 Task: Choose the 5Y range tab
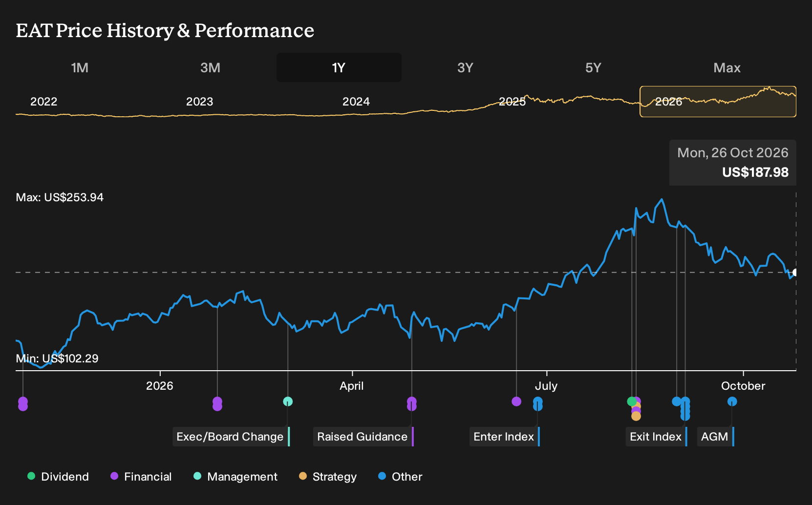point(593,67)
